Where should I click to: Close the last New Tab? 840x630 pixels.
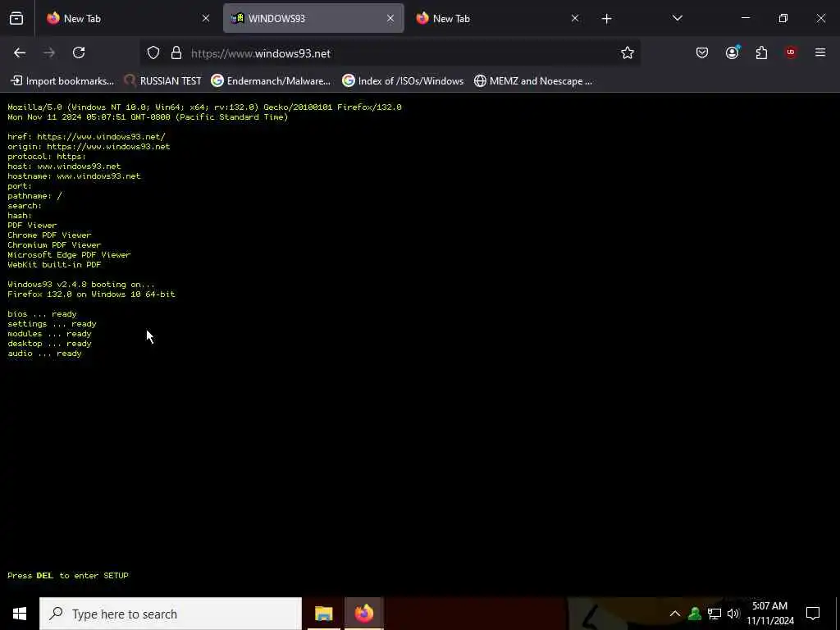(x=575, y=19)
